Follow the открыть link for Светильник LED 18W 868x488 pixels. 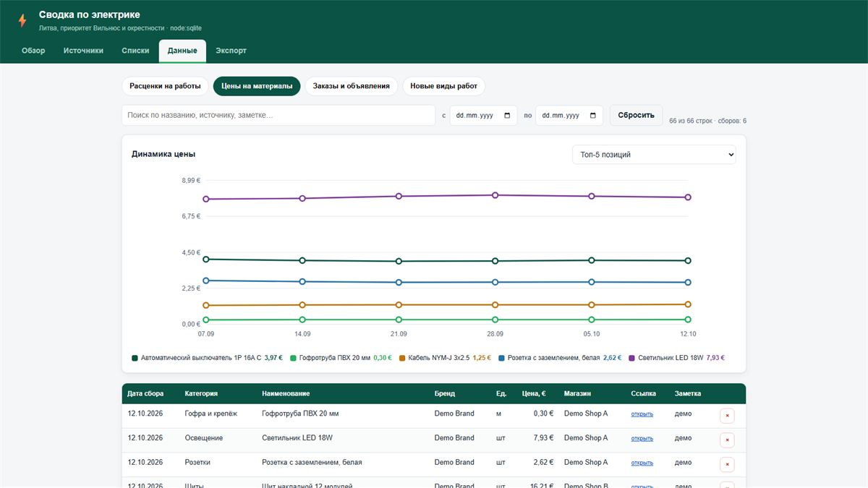[642, 439]
